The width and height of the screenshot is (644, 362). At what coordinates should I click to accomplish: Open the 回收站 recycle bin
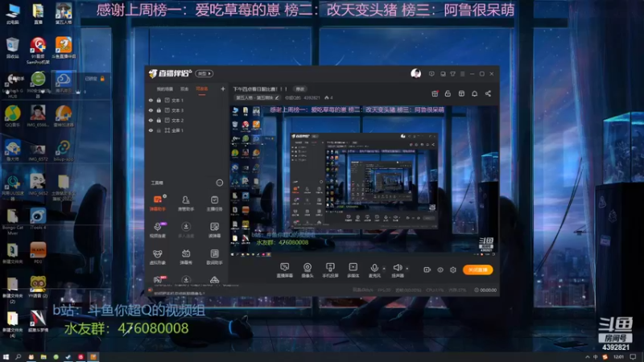pyautogui.click(x=13, y=48)
